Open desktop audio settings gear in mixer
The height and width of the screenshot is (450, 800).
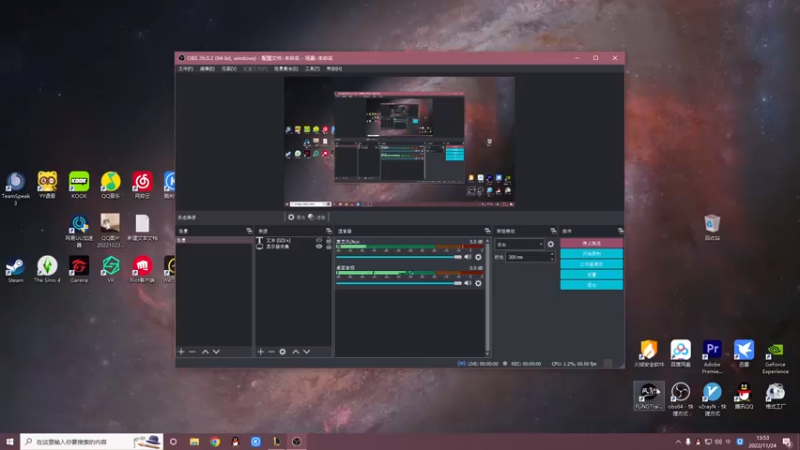coord(479,283)
